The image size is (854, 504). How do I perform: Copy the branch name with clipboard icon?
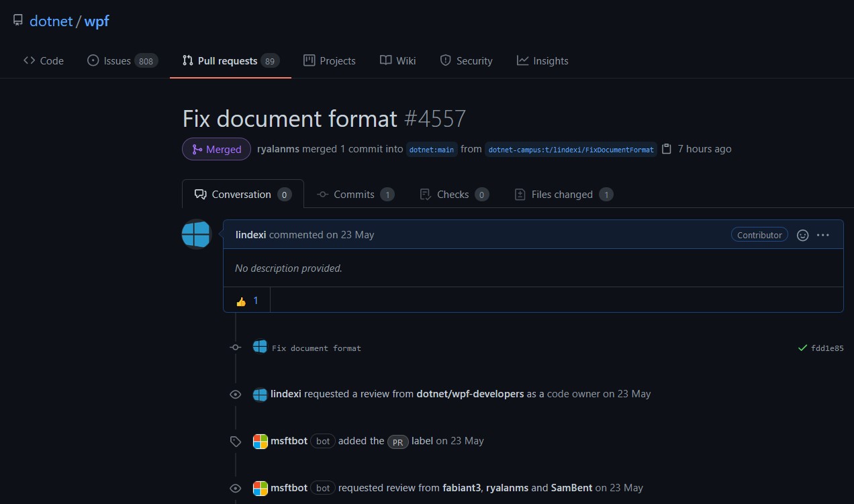pos(667,149)
